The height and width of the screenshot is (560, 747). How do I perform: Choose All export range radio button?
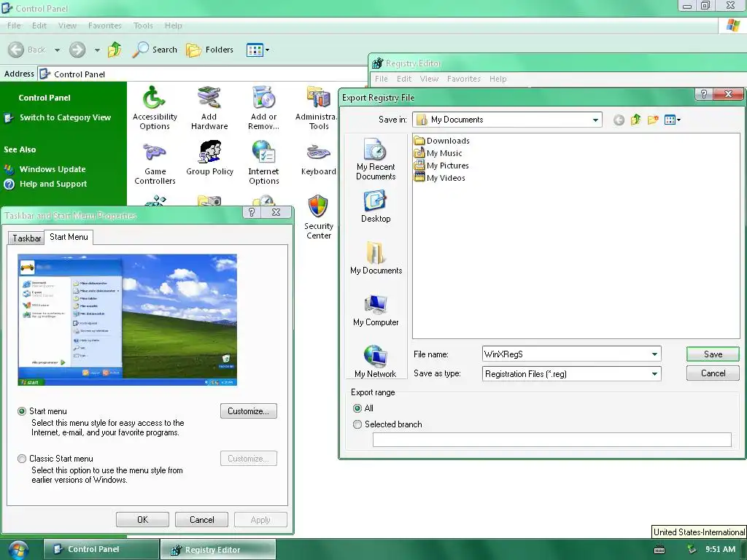357,408
